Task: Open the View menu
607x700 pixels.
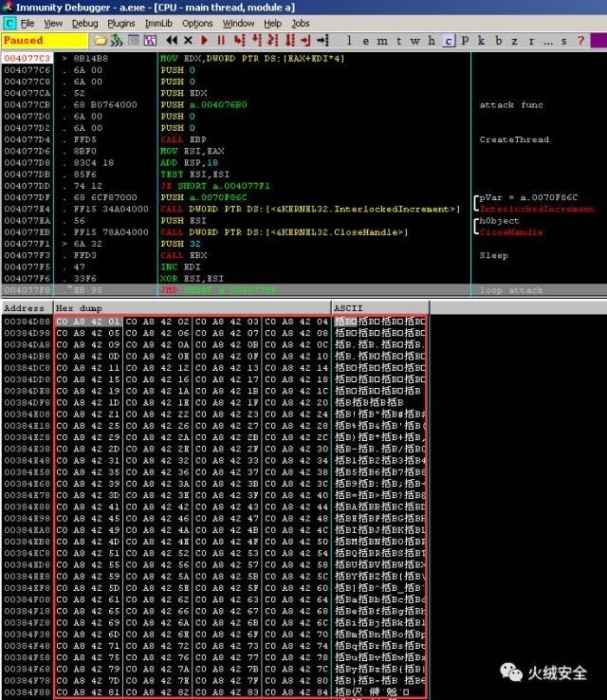Action: coord(53,23)
